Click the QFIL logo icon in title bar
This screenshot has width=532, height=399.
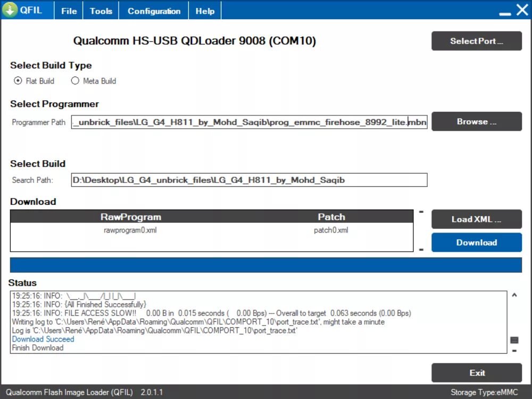point(10,9)
